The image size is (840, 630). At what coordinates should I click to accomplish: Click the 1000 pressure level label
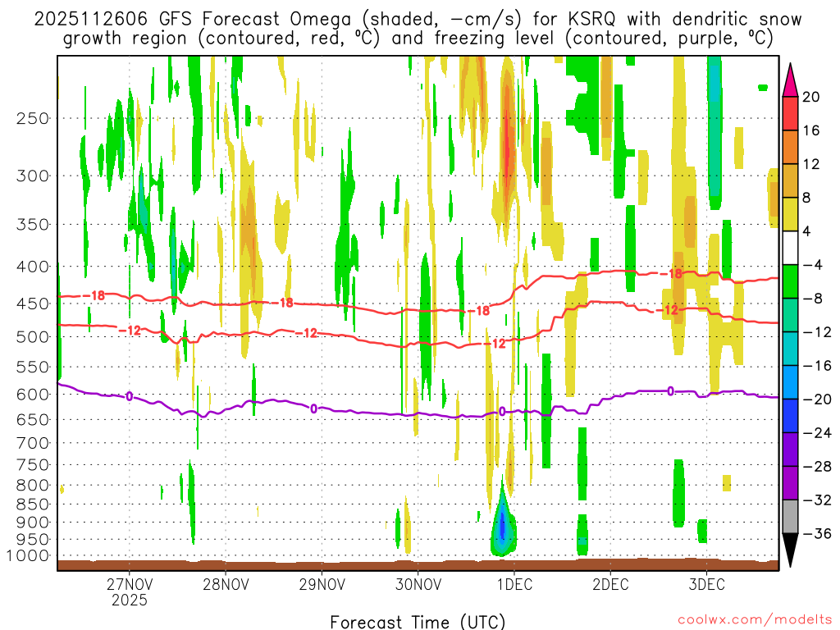coord(28,556)
